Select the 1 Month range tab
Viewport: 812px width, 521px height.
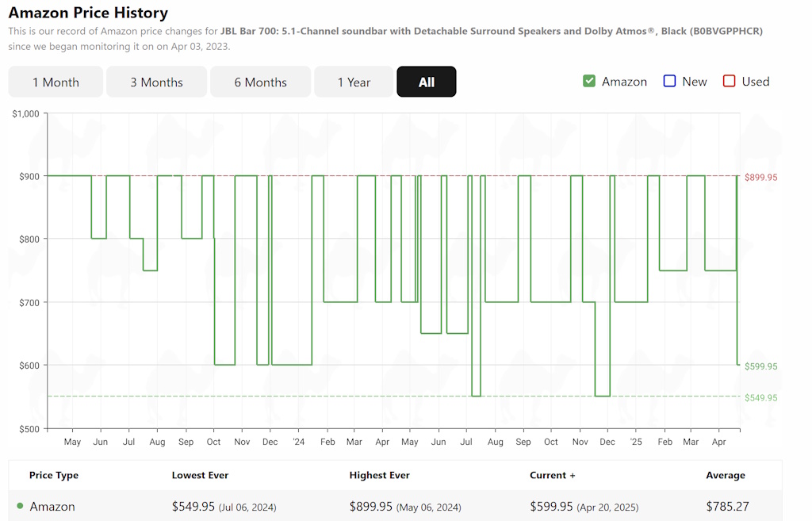(x=56, y=82)
